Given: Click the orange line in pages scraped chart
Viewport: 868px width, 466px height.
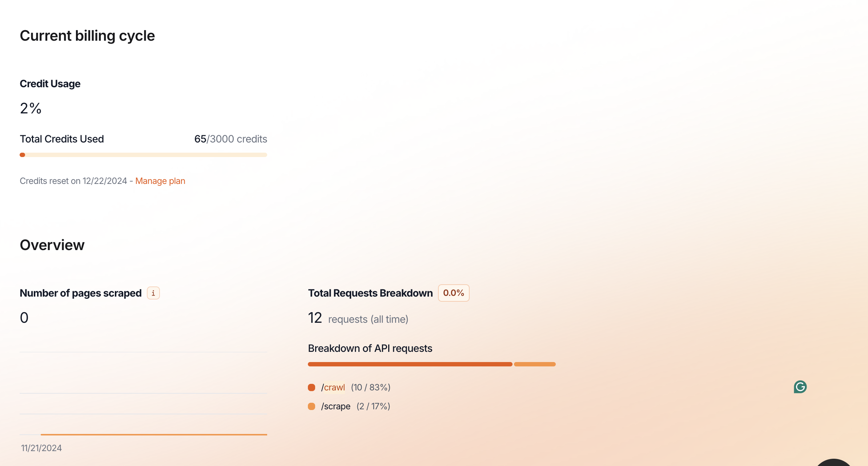Looking at the screenshot, I should click(x=154, y=434).
